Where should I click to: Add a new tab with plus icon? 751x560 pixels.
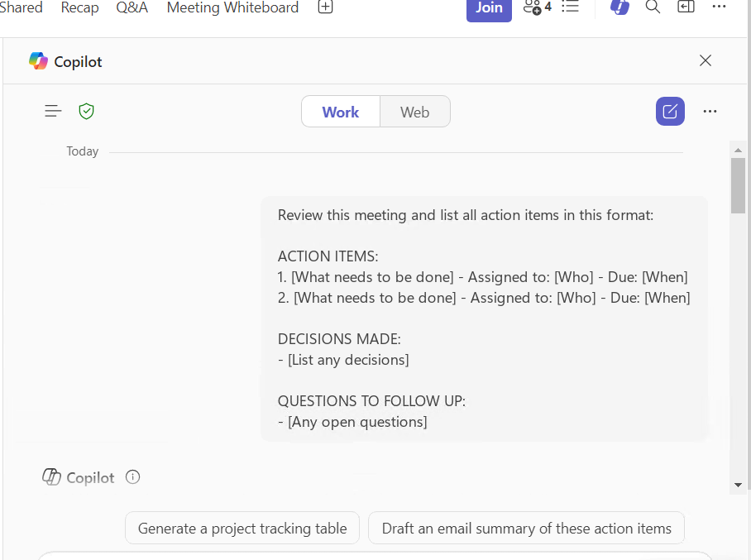325,7
